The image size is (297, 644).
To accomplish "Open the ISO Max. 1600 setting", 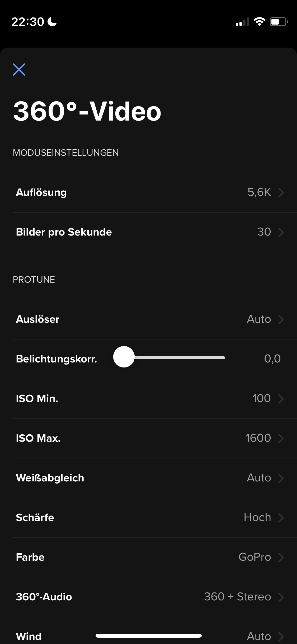I will 148,439.
